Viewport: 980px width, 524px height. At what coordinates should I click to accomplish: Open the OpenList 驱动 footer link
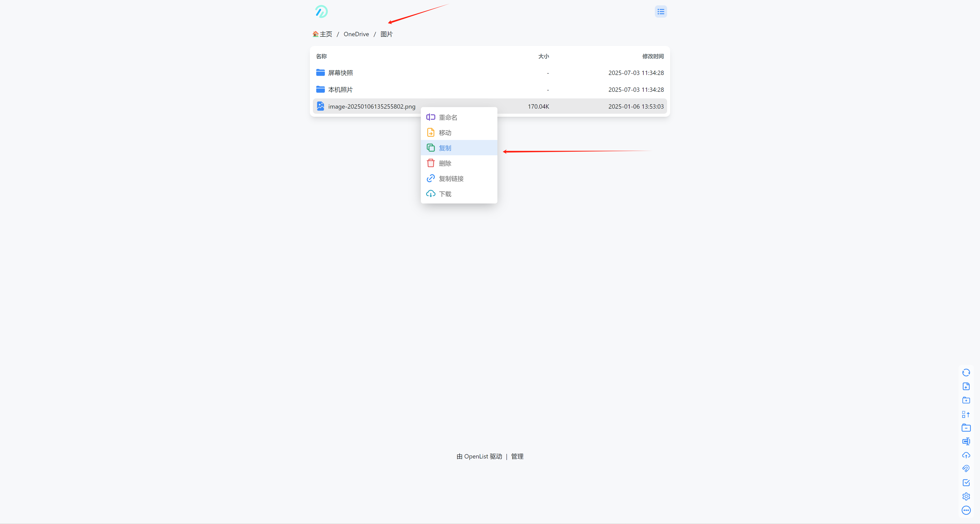pyautogui.click(x=479, y=456)
